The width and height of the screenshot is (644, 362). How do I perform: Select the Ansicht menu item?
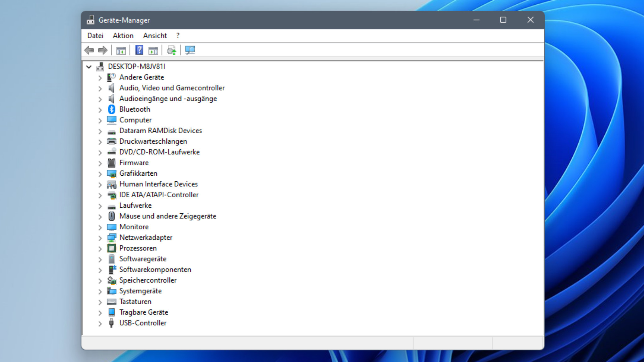[x=155, y=36]
